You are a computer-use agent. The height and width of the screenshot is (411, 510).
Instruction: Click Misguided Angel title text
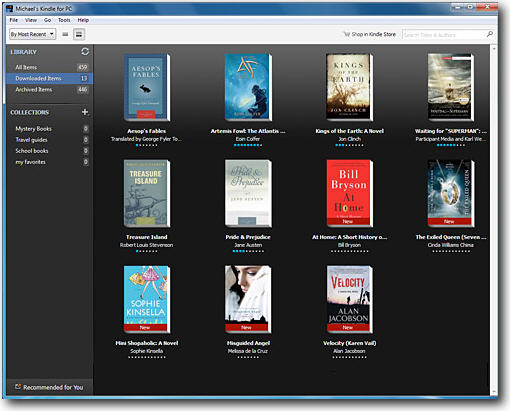tap(248, 343)
